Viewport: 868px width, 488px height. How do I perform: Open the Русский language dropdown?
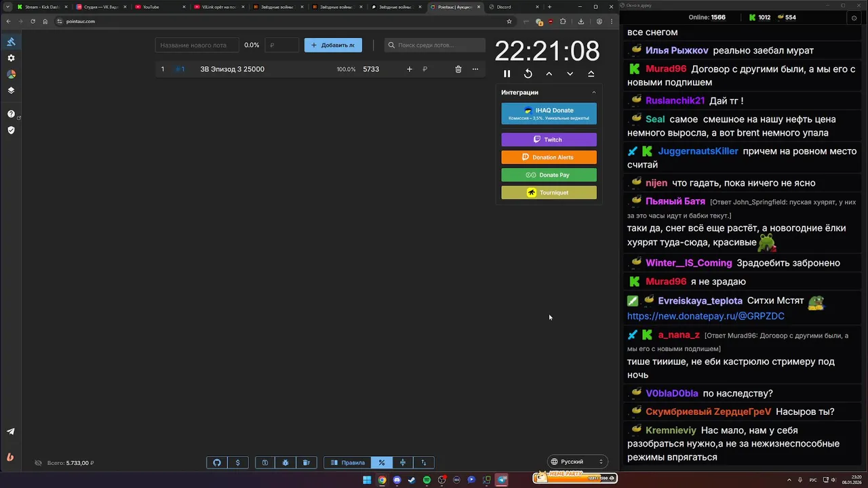coord(576,462)
